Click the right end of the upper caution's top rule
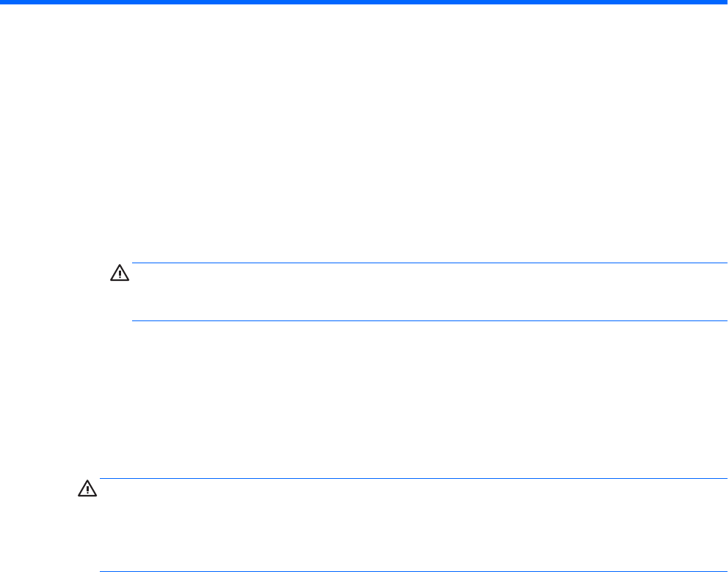This screenshot has height=572, width=728. coord(724,263)
